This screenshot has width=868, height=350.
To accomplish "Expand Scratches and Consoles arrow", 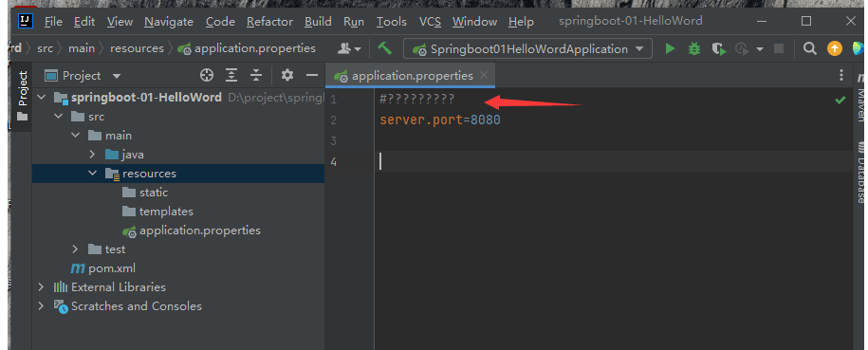I will coord(41,305).
